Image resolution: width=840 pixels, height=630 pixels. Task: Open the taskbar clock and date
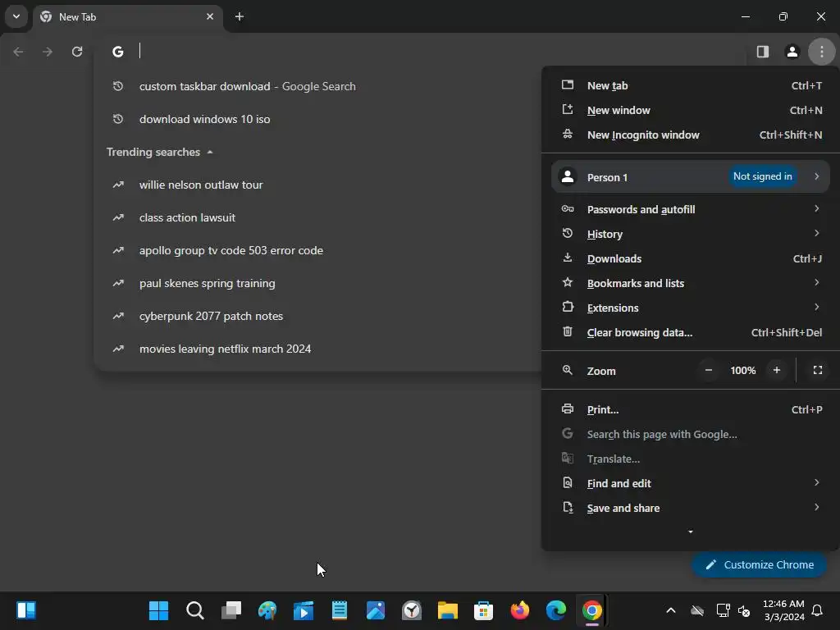(x=783, y=610)
